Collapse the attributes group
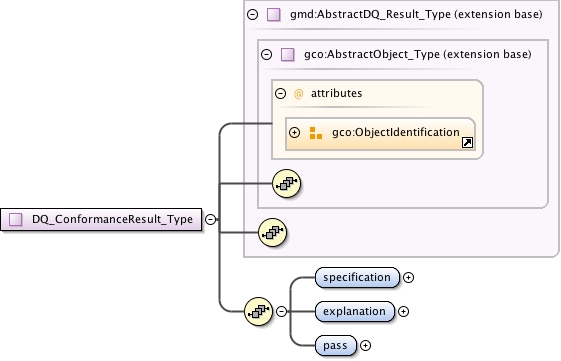The width and height of the screenshot is (561, 361). 280,93
